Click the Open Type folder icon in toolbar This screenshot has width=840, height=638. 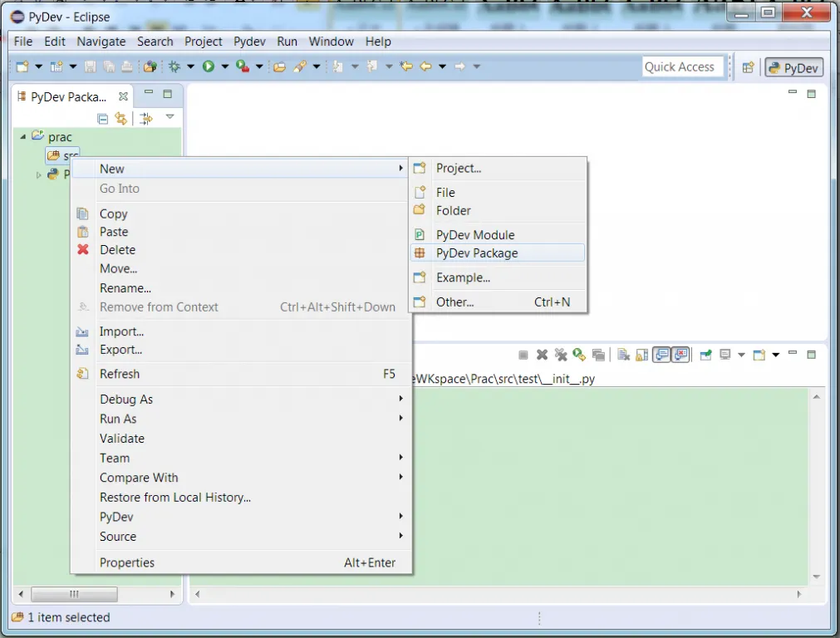tap(279, 66)
